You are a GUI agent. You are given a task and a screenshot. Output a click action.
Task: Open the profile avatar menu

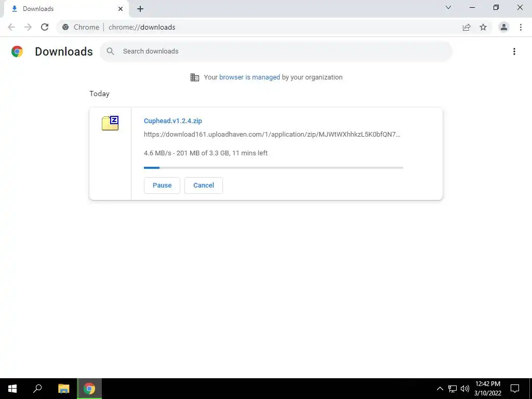tap(504, 27)
